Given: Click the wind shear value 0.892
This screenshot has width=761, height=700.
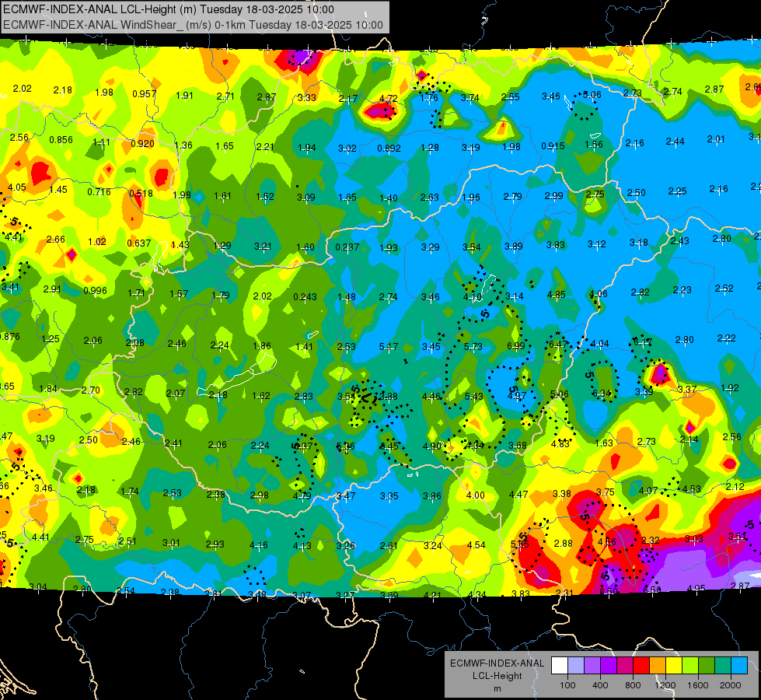Looking at the screenshot, I should (389, 148).
